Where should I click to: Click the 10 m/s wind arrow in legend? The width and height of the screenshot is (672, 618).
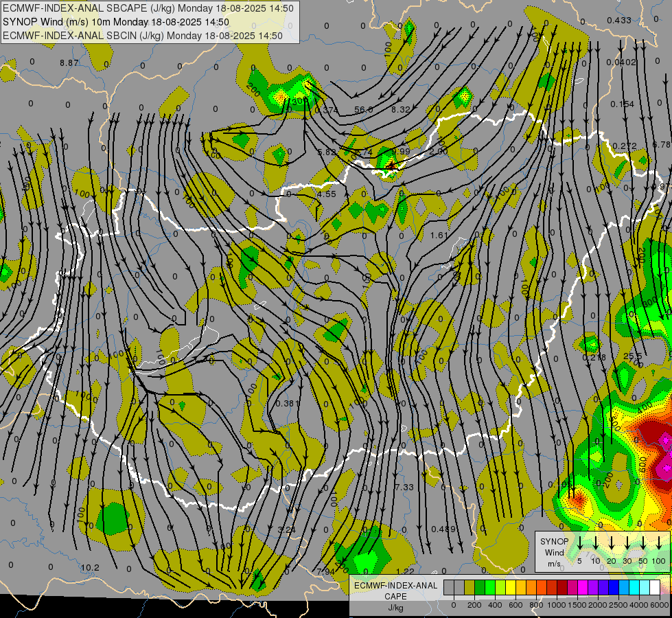click(x=596, y=543)
